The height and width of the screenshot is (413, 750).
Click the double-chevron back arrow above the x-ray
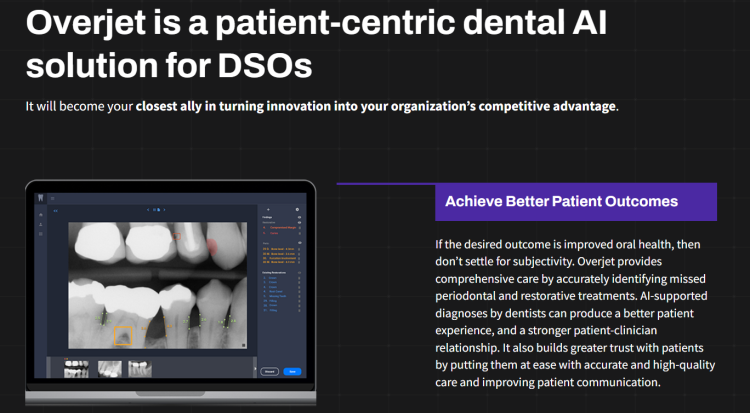[x=55, y=211]
